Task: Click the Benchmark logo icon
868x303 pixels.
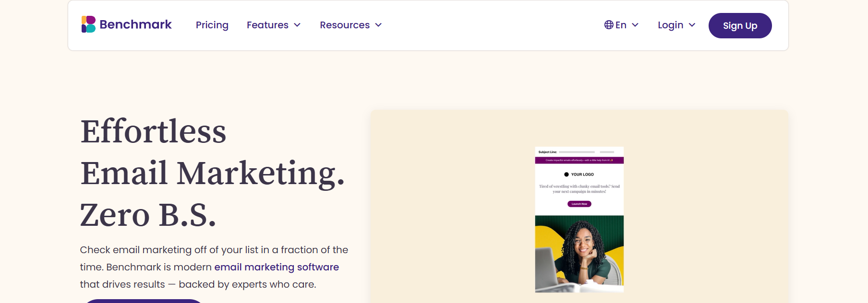Action: (88, 24)
